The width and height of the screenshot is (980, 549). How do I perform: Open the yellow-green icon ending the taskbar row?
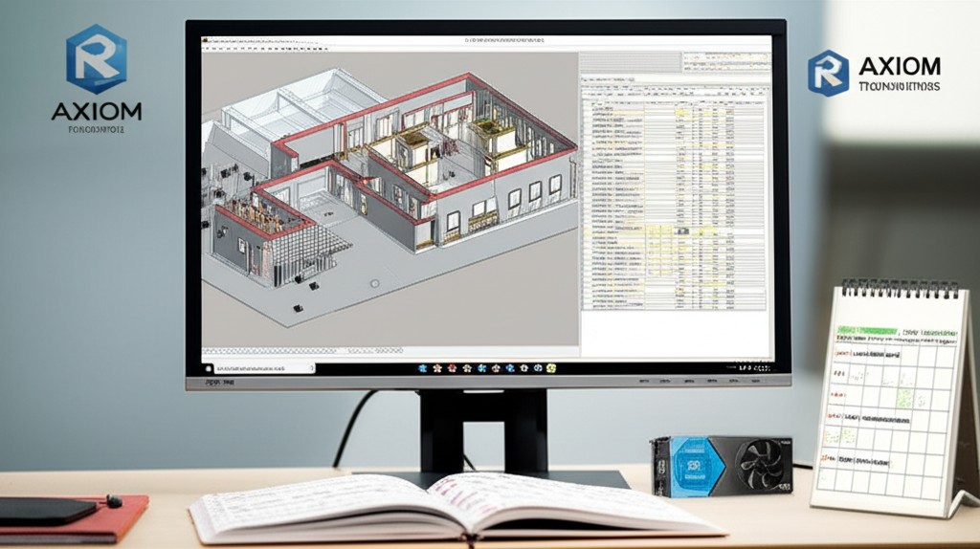tap(551, 368)
